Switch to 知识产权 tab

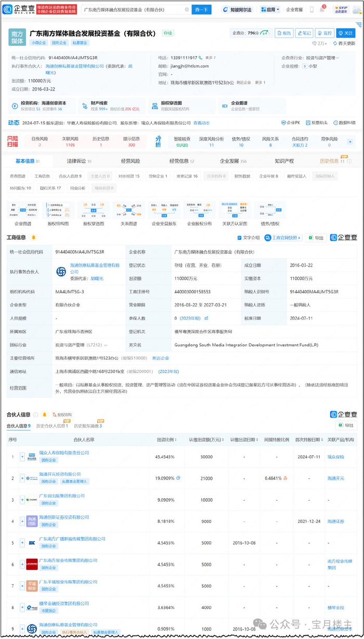tap(284, 161)
